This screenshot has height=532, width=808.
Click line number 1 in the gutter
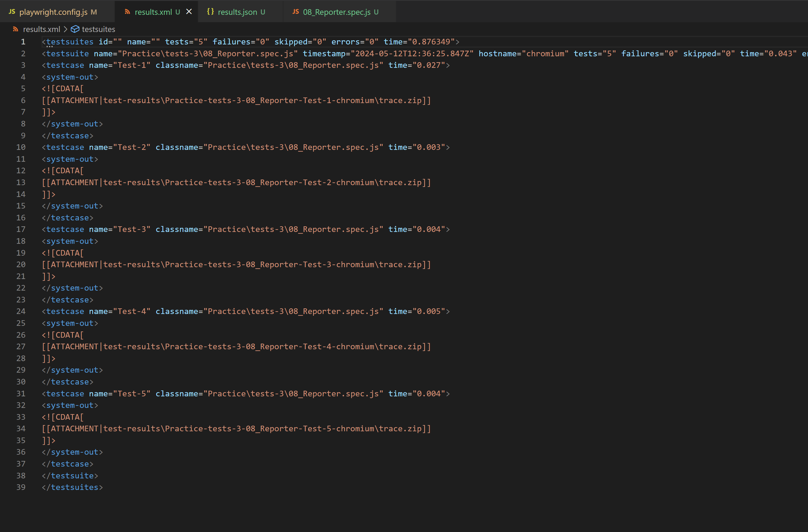point(23,42)
